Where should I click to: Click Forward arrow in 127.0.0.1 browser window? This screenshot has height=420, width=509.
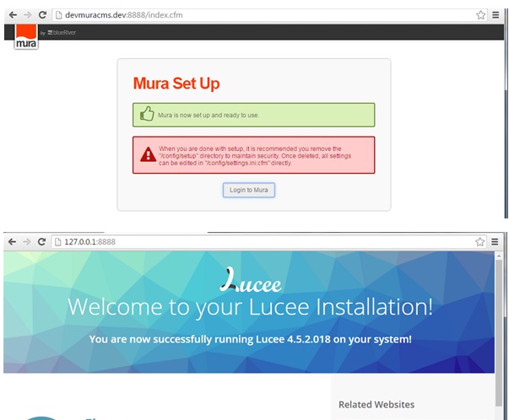click(27, 242)
